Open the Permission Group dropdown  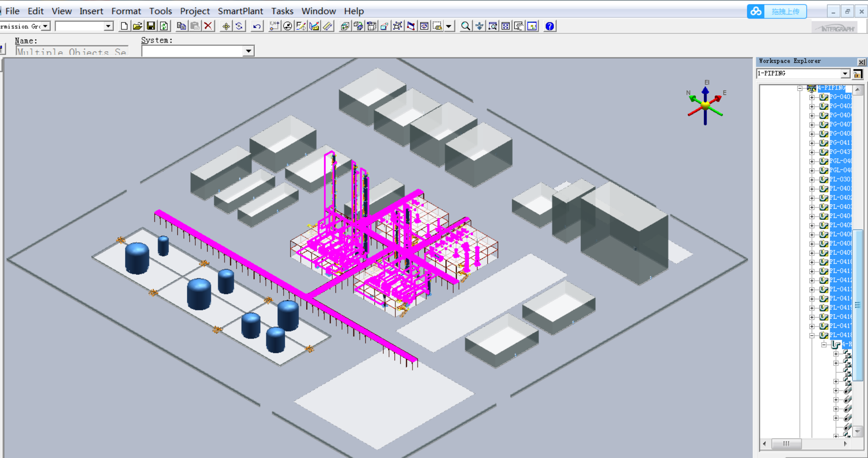coord(45,27)
